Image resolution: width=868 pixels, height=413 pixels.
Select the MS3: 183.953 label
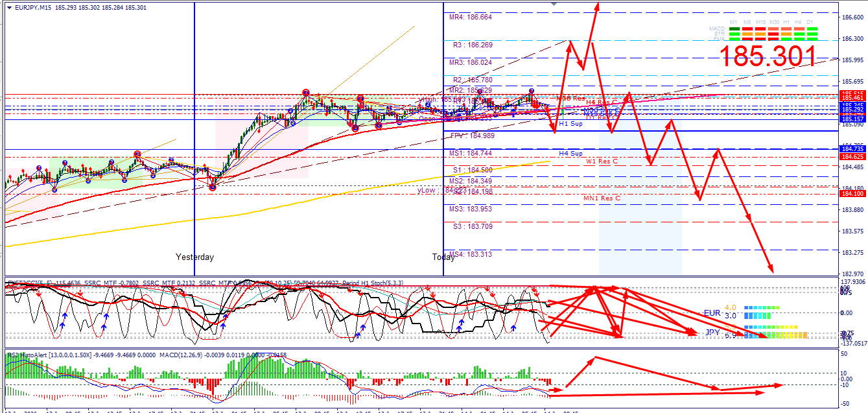[471, 209]
